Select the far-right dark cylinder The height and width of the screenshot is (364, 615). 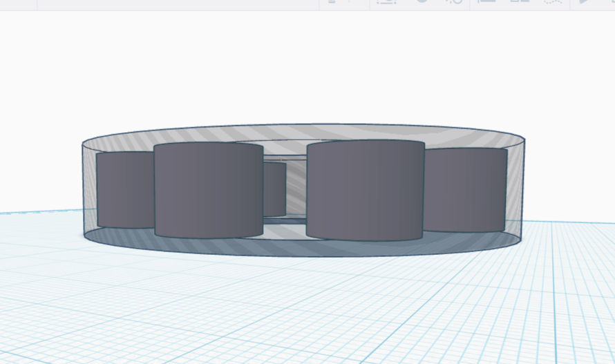[466, 190]
